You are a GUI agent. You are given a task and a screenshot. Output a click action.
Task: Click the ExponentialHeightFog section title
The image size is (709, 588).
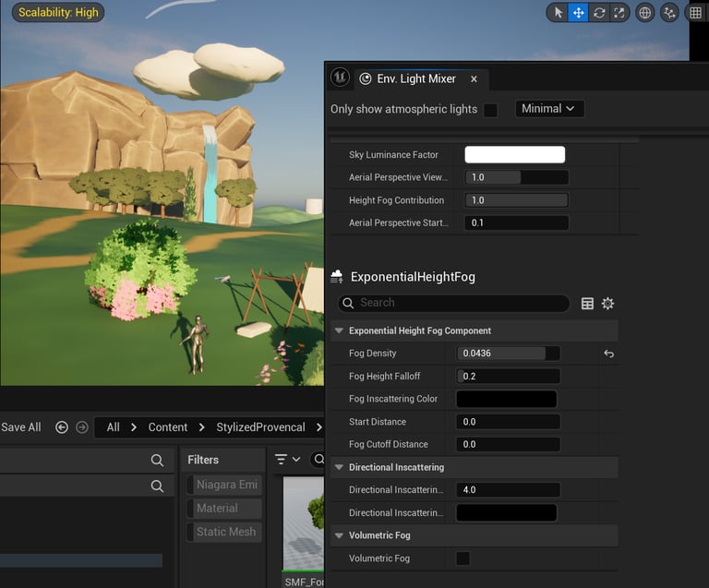click(x=413, y=277)
